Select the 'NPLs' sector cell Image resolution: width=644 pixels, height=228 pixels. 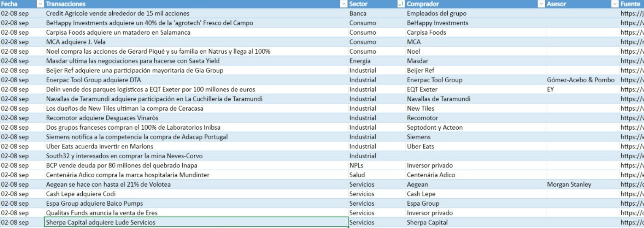pos(376,166)
